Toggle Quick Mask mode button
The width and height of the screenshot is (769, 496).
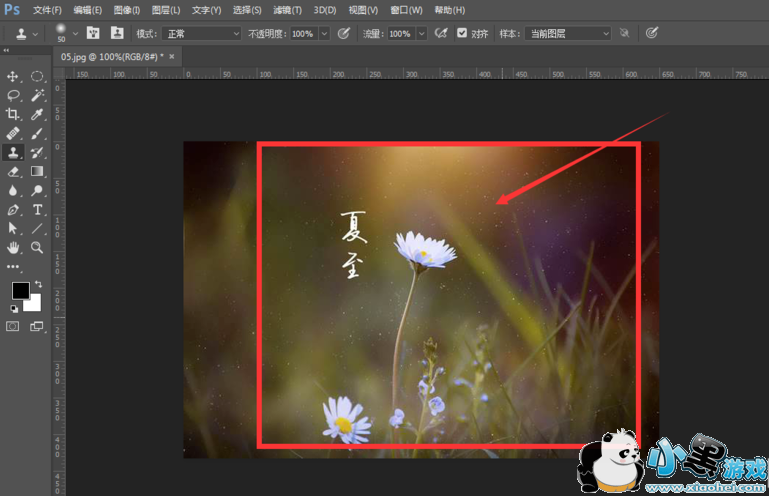coord(14,326)
